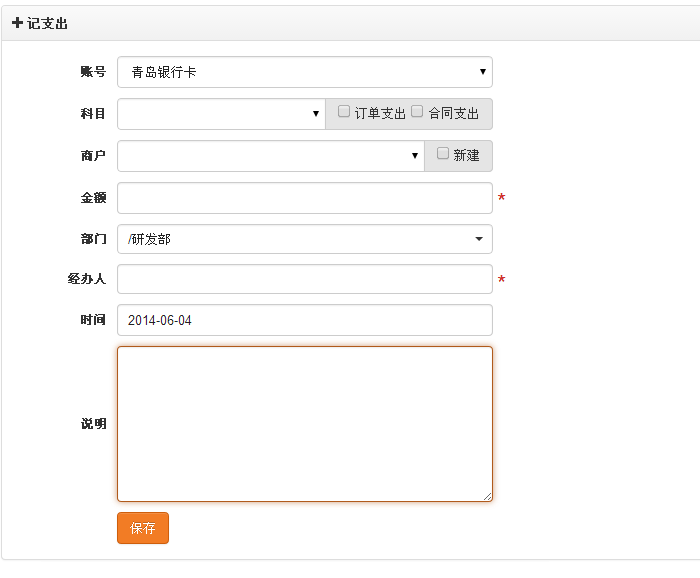
Task: Focus the 金额 amount input field
Action: tap(305, 198)
